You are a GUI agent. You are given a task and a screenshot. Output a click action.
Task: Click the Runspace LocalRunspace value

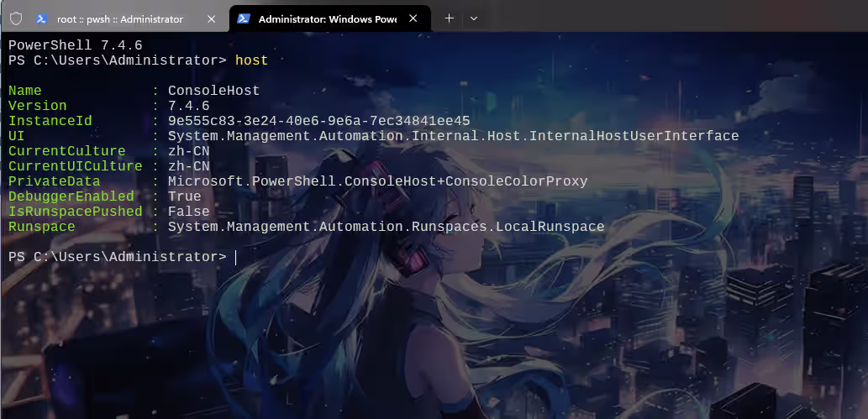point(386,227)
